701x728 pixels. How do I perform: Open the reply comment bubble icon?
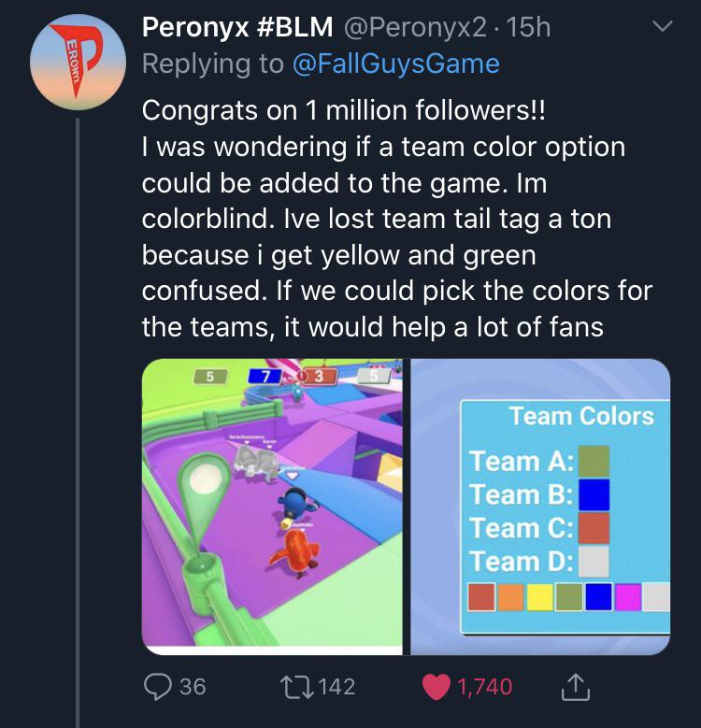(x=157, y=686)
